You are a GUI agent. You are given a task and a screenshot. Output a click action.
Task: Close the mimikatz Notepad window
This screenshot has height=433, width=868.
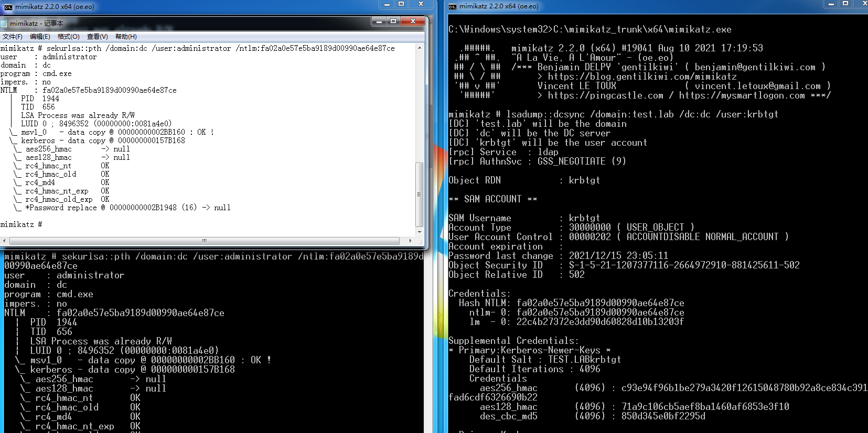(x=413, y=21)
